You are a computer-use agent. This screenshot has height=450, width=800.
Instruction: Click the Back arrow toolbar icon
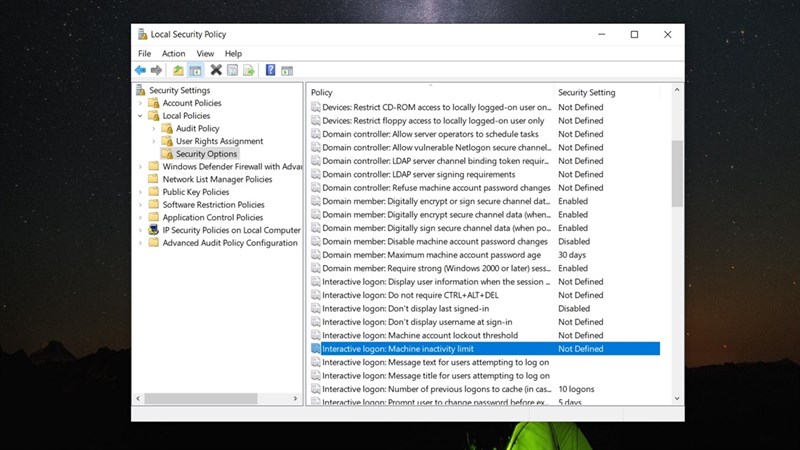(x=140, y=70)
